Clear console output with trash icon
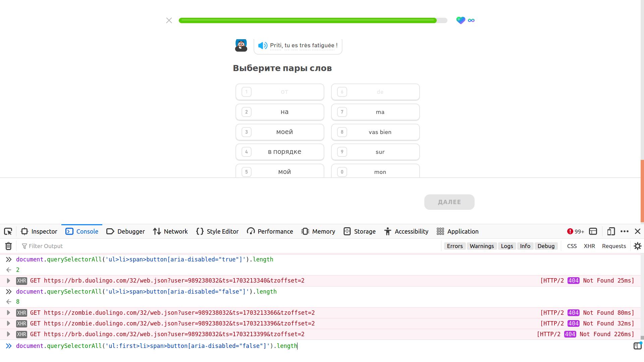The width and height of the screenshot is (644, 362). 8,246
